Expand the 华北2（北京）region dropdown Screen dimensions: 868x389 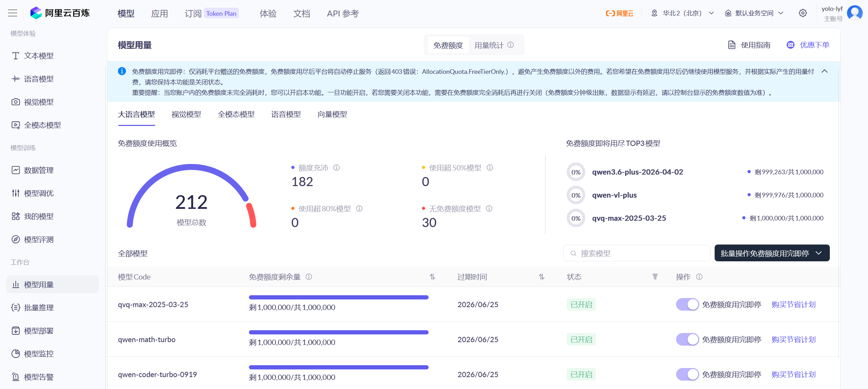(x=682, y=13)
